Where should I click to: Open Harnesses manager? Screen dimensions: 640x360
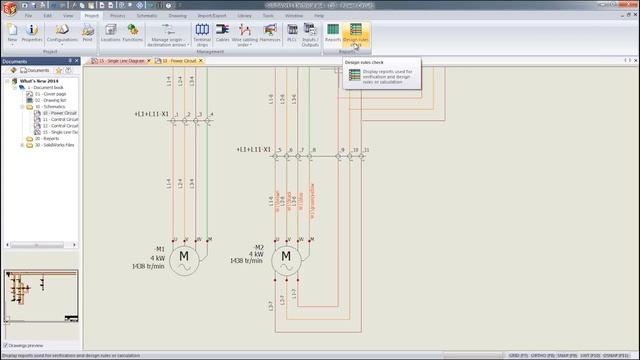pos(270,33)
